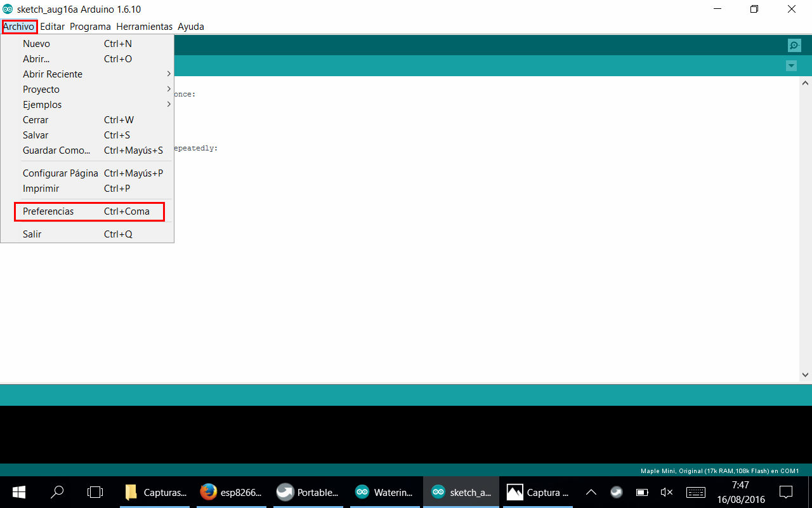Open the Serial Monitor magnifier icon
The height and width of the screenshot is (508, 812).
coord(794,45)
